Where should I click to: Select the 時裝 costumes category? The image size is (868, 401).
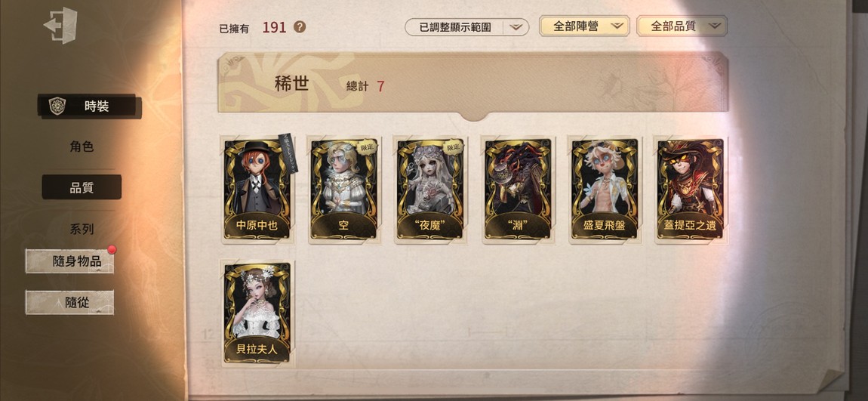tap(89, 106)
